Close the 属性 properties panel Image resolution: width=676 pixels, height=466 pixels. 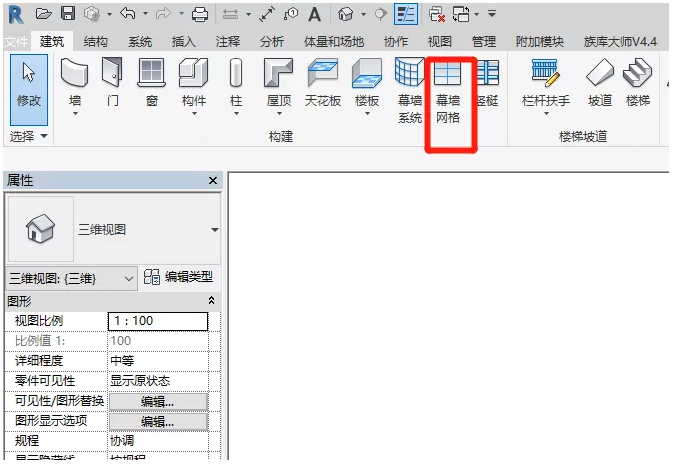click(x=213, y=181)
